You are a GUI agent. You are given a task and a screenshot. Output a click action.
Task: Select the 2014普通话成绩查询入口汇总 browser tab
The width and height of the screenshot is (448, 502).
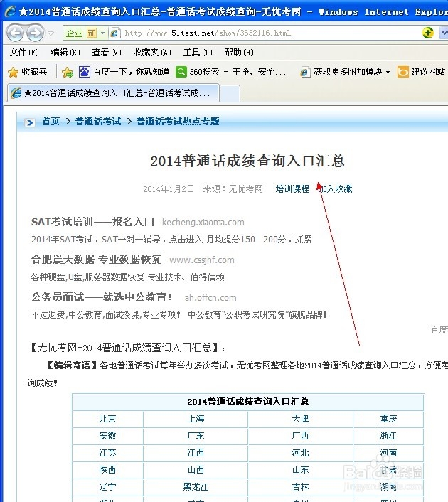point(114,93)
